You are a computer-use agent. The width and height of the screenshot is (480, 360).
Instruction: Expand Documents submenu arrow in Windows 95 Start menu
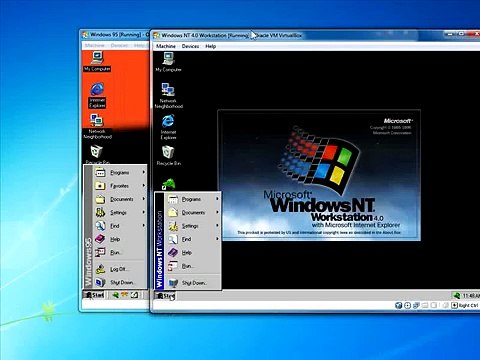(144, 199)
